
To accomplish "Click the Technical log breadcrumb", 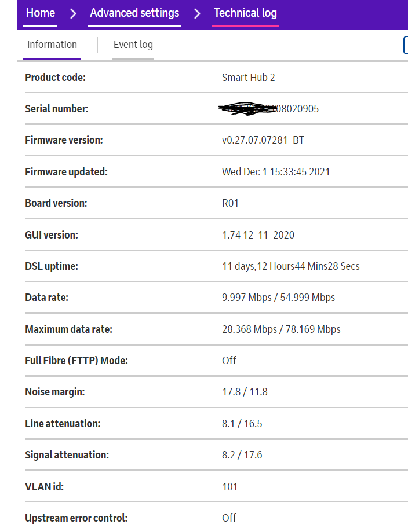I will [x=245, y=13].
